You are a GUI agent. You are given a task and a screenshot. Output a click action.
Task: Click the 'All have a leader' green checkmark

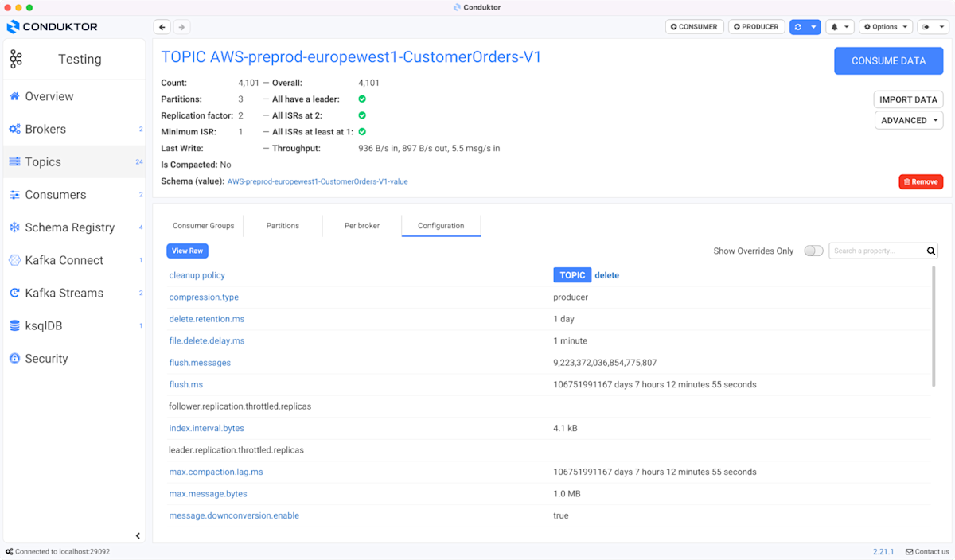tap(362, 99)
